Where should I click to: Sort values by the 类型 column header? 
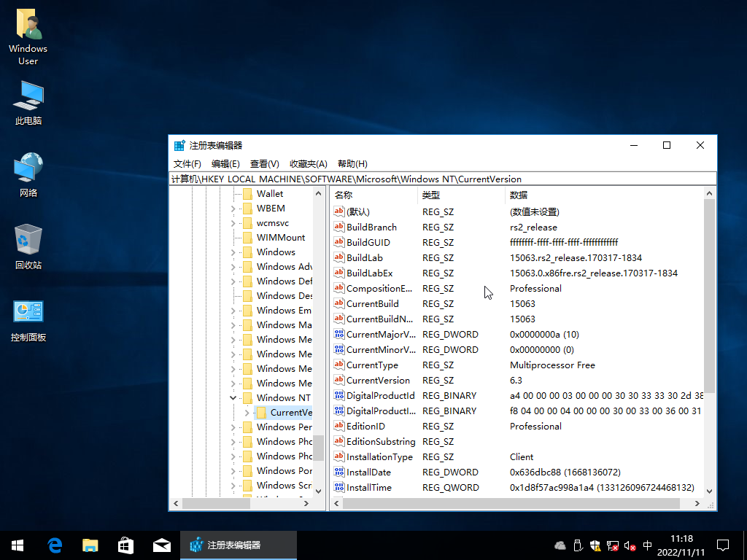461,195
